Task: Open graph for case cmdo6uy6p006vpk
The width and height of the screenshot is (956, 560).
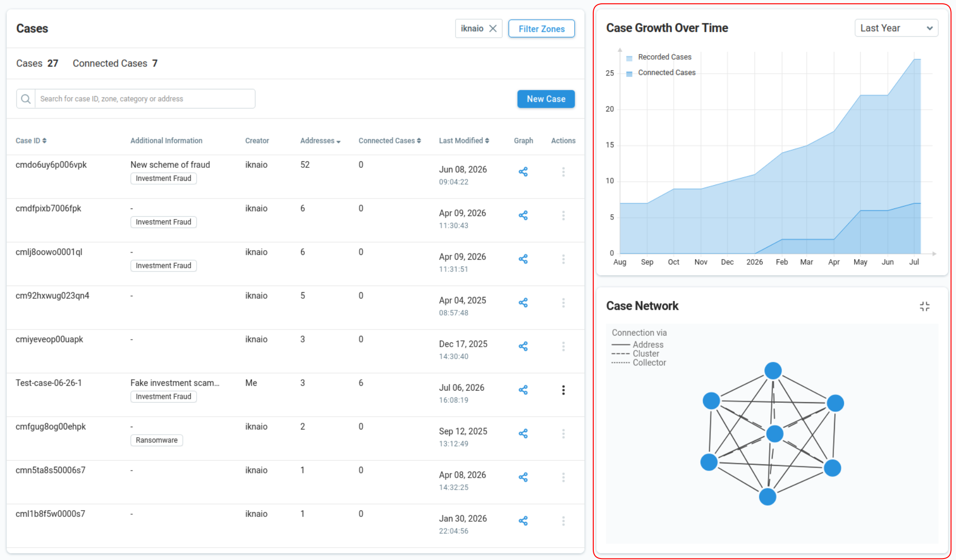Action: (x=523, y=172)
